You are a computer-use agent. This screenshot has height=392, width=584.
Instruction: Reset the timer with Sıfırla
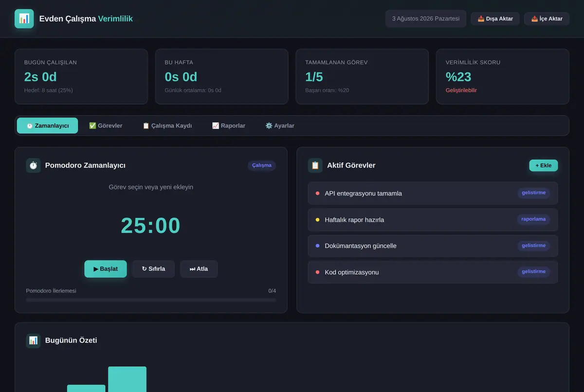[153, 269]
